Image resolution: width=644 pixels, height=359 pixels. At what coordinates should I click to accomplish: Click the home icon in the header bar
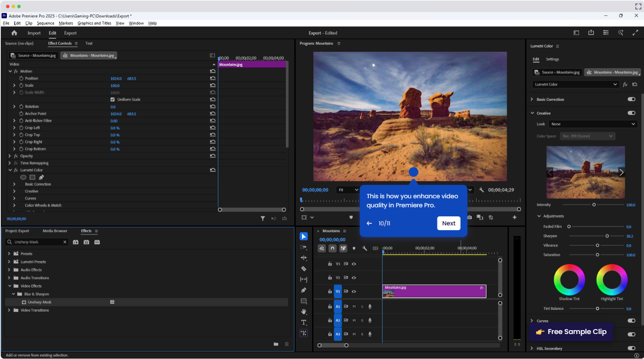coord(15,33)
